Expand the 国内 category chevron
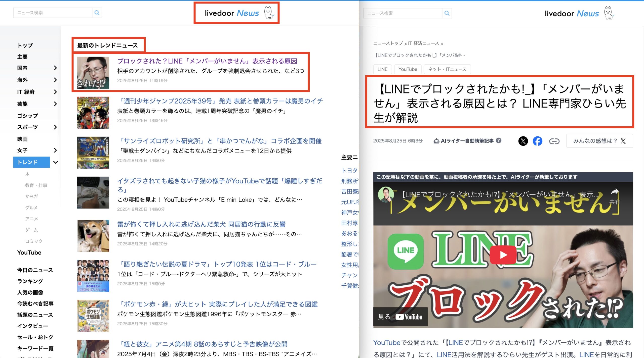 [55, 68]
